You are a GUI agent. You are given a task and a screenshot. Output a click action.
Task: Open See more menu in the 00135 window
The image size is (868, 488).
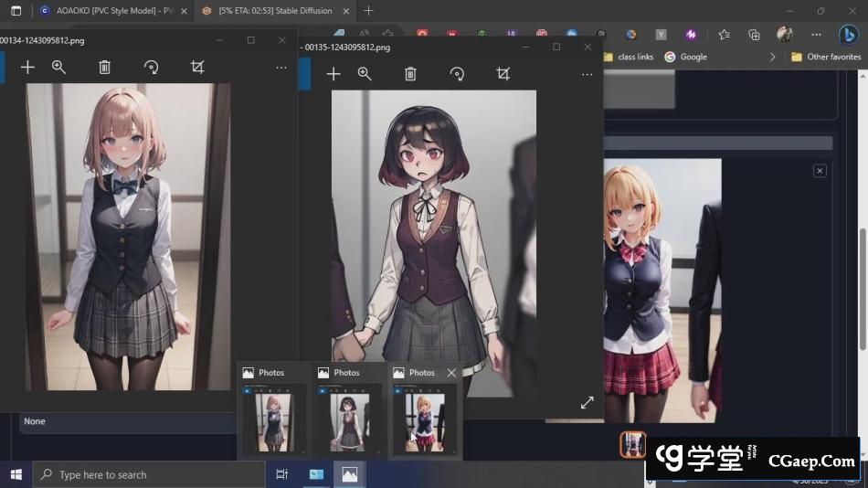pos(587,74)
